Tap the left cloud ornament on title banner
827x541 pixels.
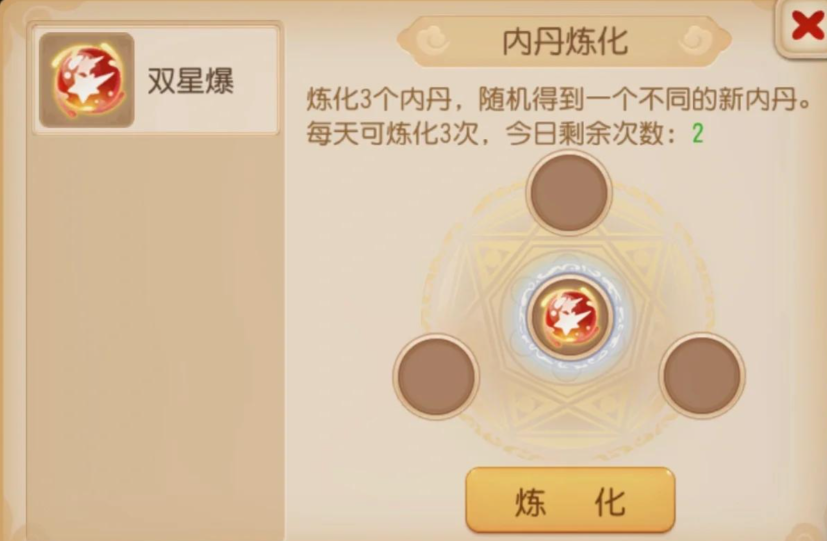tap(434, 41)
